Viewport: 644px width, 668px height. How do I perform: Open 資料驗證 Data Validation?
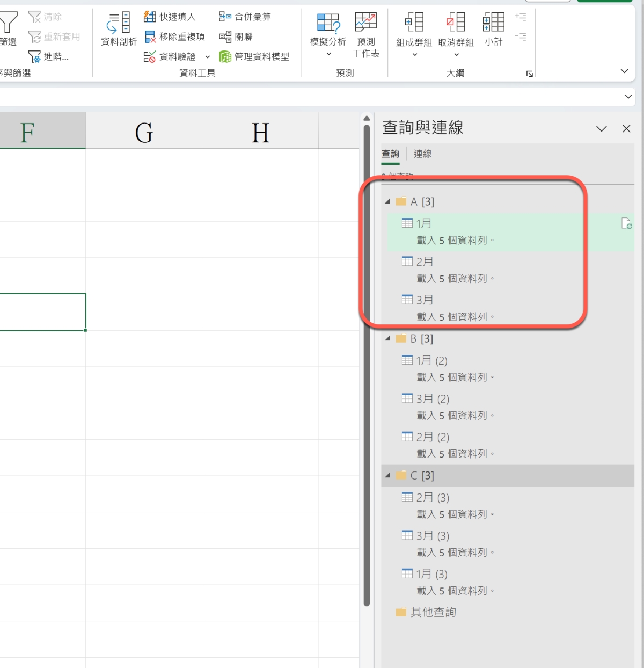point(170,56)
